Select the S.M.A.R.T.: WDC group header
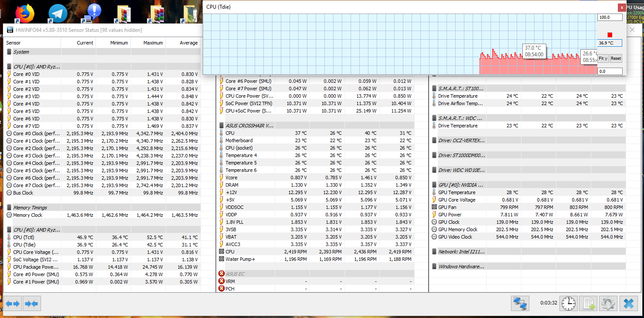Screen dimensions: 644x318 528,118
